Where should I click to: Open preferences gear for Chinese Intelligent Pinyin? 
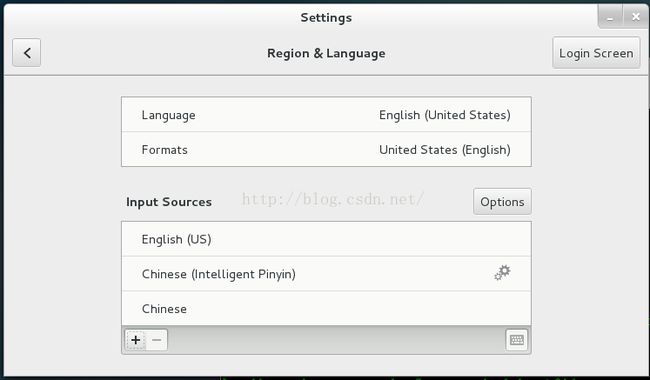pyautogui.click(x=502, y=273)
